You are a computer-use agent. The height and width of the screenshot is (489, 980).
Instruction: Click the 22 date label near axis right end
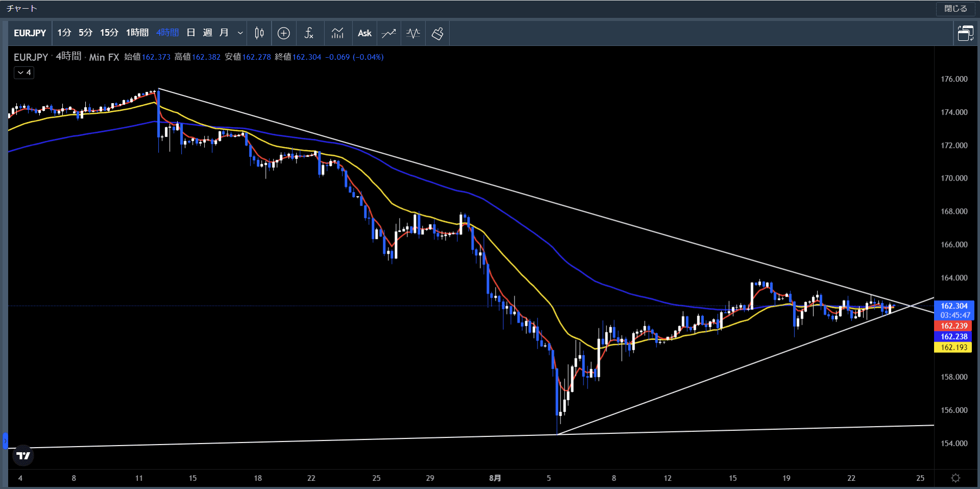pyautogui.click(x=851, y=478)
